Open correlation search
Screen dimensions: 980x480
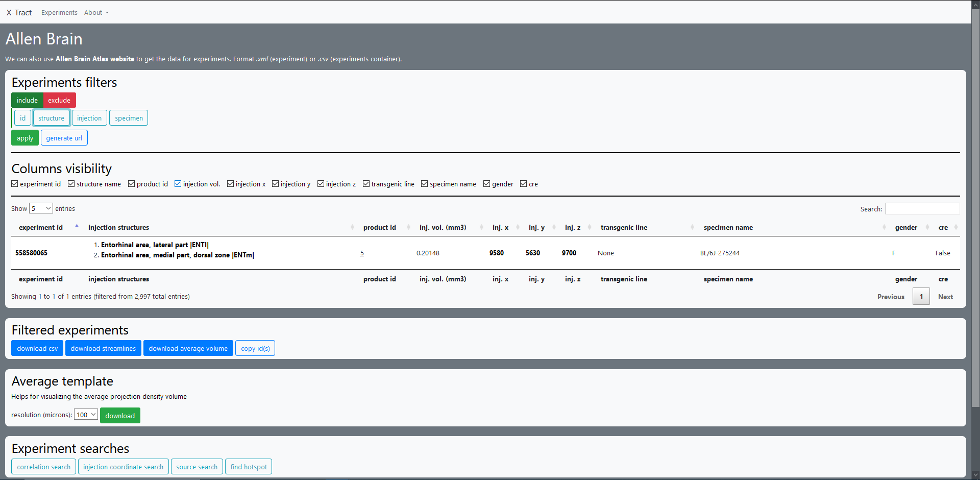tap(43, 467)
